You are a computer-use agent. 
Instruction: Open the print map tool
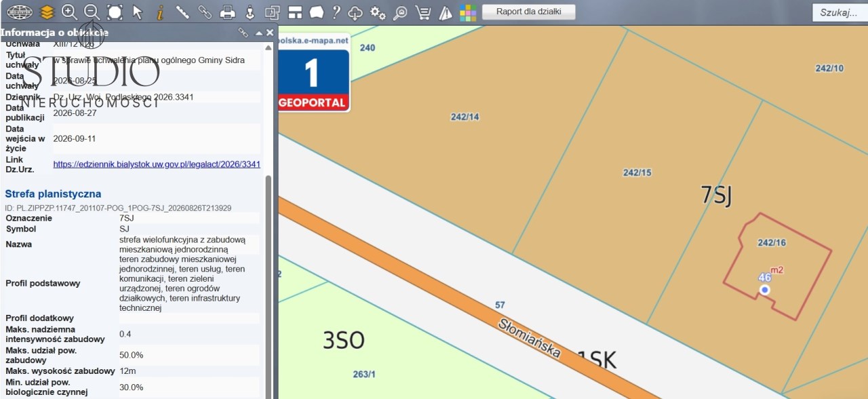(228, 12)
